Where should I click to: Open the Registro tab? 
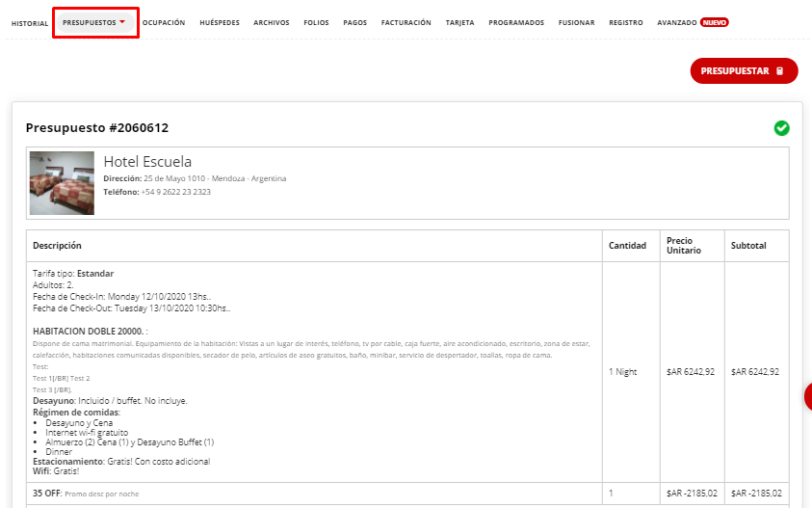pos(626,22)
